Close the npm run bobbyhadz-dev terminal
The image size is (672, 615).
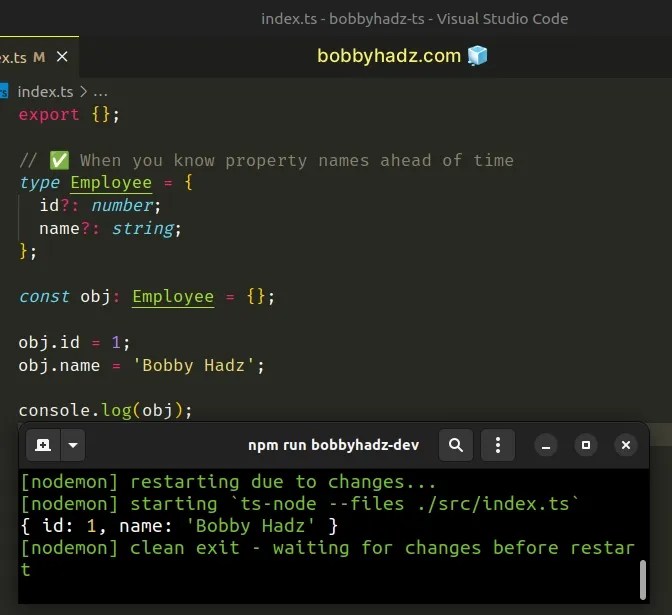click(x=626, y=445)
